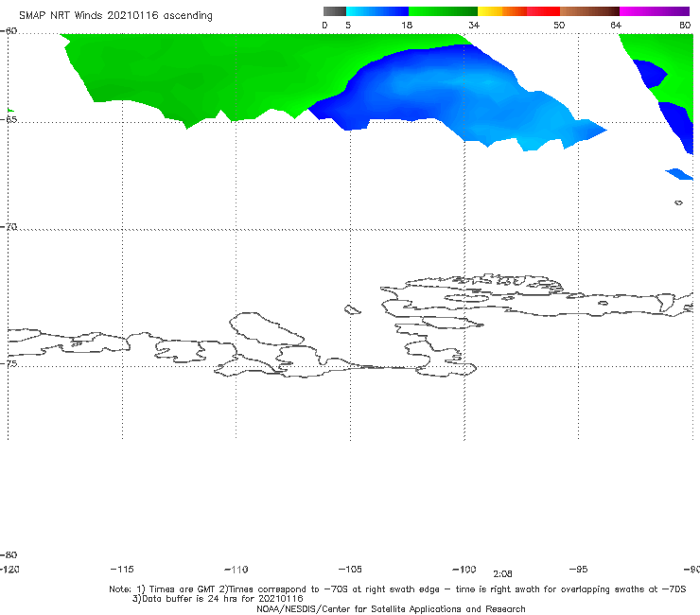Click the '2:08' swath time label

point(502,574)
